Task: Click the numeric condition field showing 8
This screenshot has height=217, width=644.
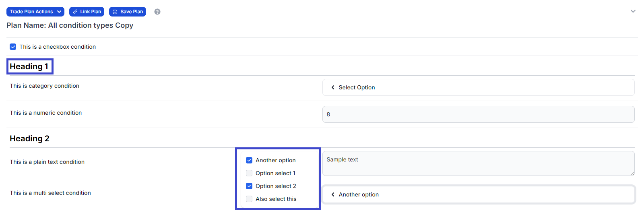Action: pyautogui.click(x=478, y=114)
